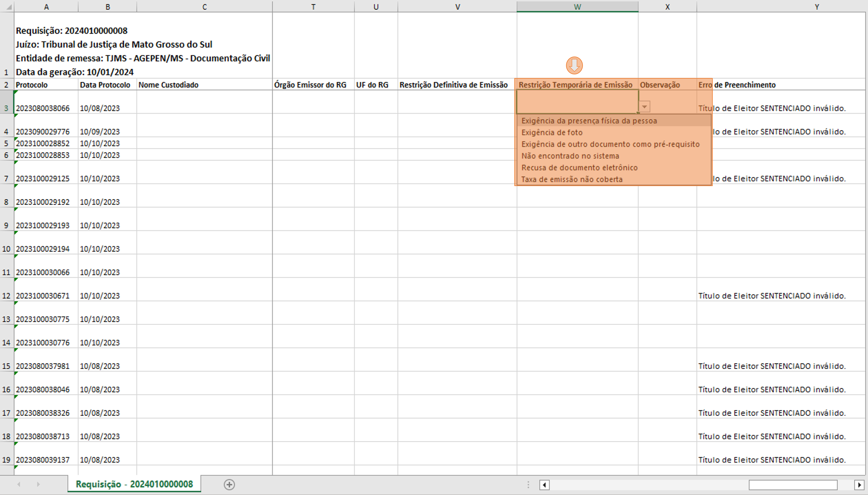This screenshot has width=868, height=495.
Task: Click the orange down-arrow marker icon
Action: 574,65
